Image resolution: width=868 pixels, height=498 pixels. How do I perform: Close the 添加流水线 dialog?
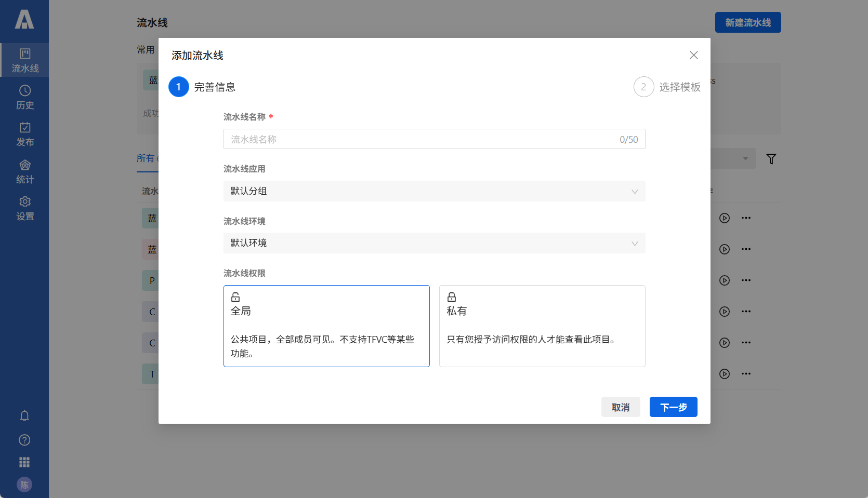[694, 55]
